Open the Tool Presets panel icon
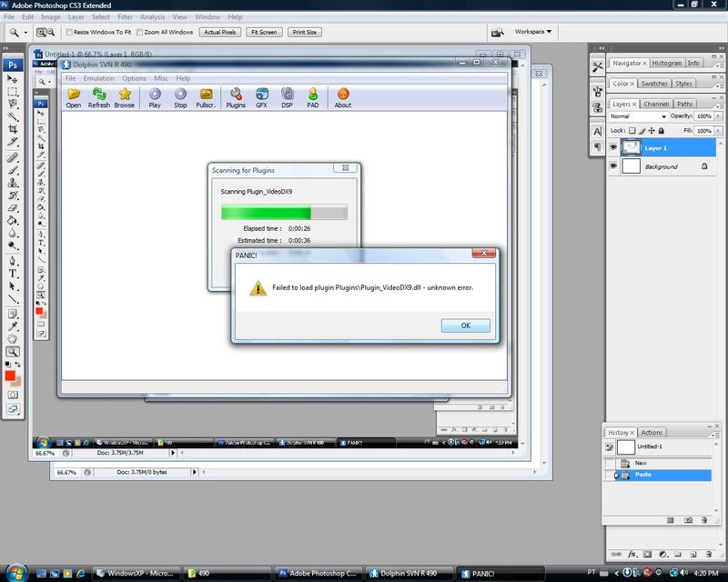728x582 pixels. [598, 66]
